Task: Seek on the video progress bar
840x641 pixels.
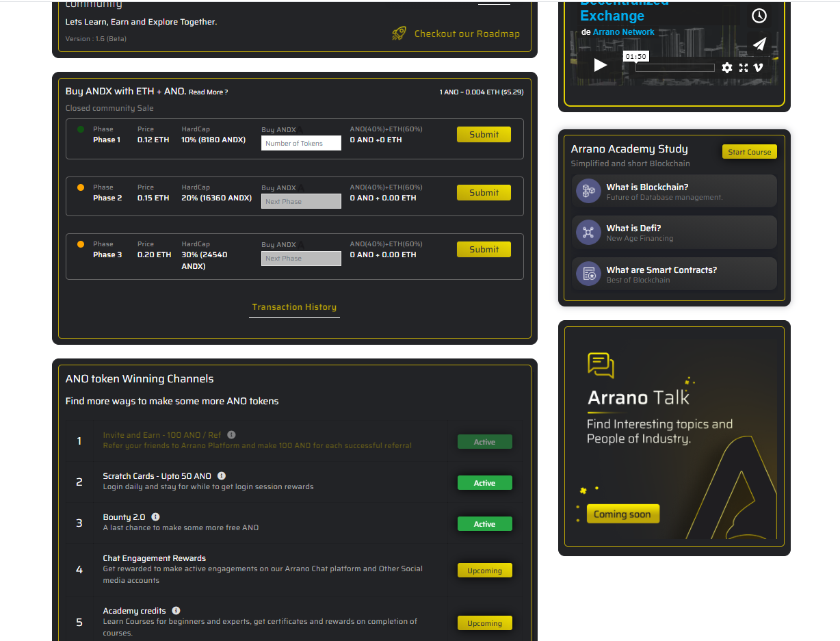Action: (x=674, y=68)
